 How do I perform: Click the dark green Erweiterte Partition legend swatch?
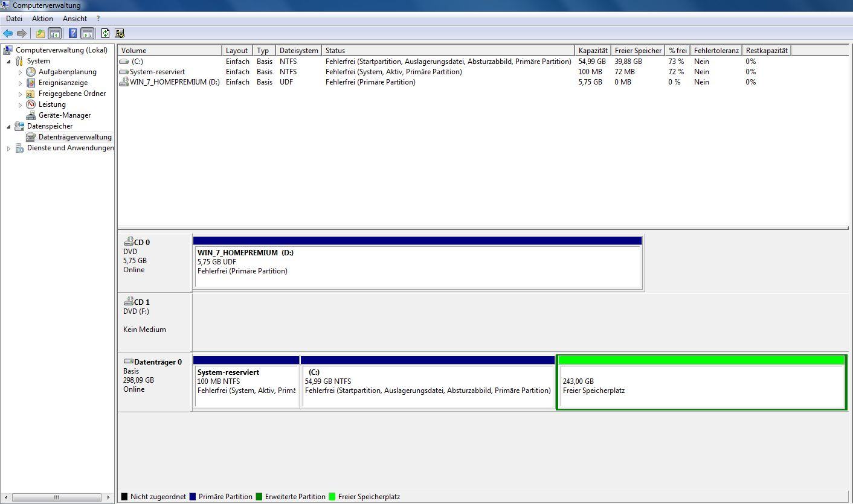259,497
